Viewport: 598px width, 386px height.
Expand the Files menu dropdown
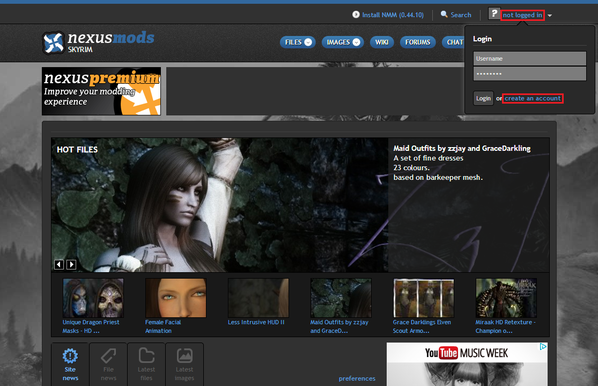click(308, 42)
